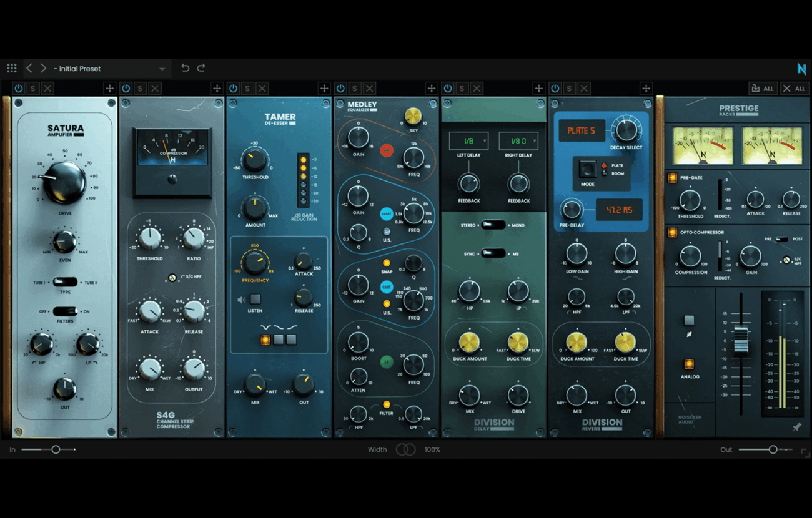Viewport: 812px width, 518px height.
Task: Remove the Medley equalizer module
Action: pos(370,89)
